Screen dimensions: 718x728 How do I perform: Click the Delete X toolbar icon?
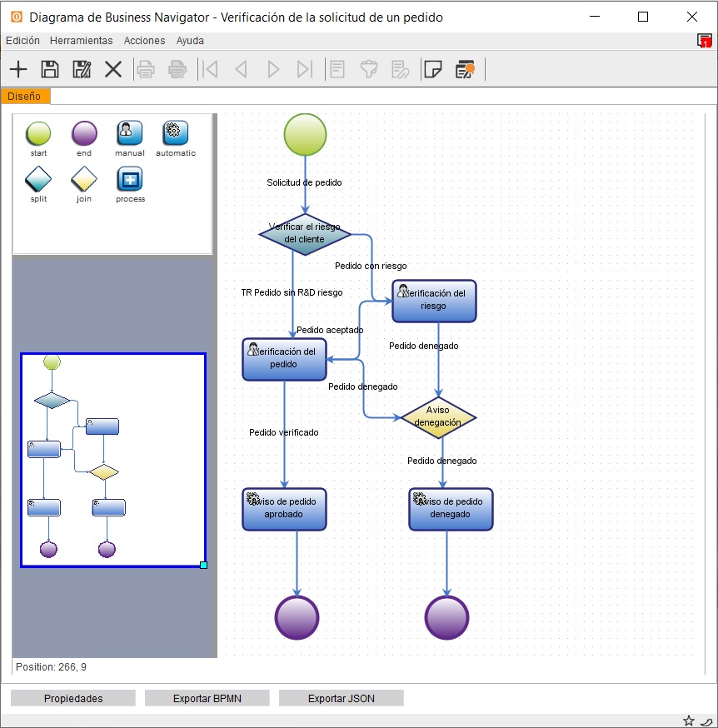pyautogui.click(x=113, y=70)
